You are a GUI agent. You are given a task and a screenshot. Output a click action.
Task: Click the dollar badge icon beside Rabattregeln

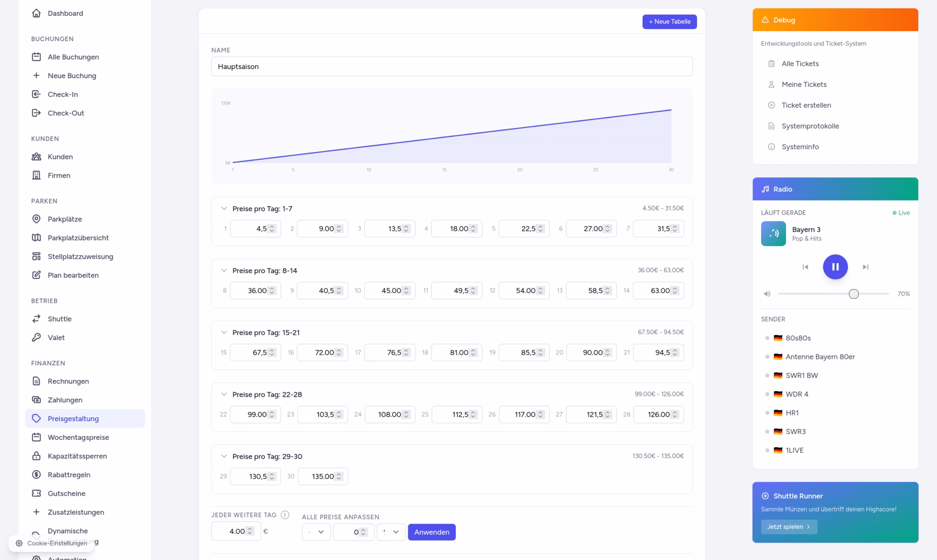coord(36,476)
